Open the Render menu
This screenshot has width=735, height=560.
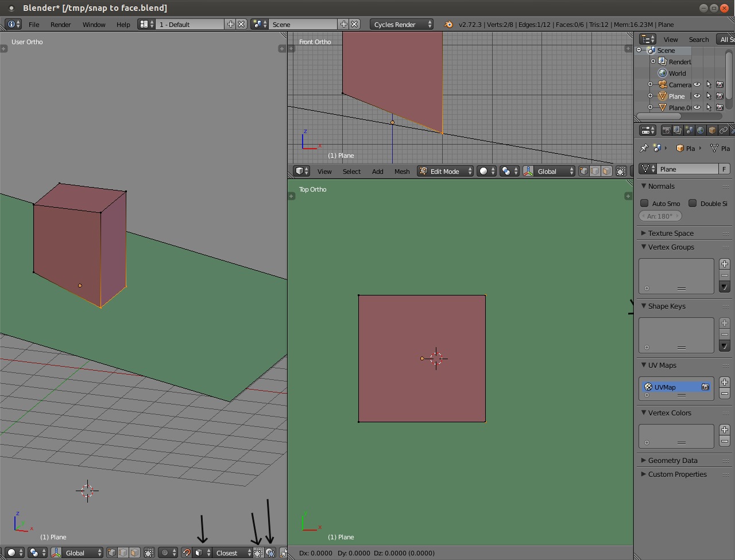[x=60, y=24]
